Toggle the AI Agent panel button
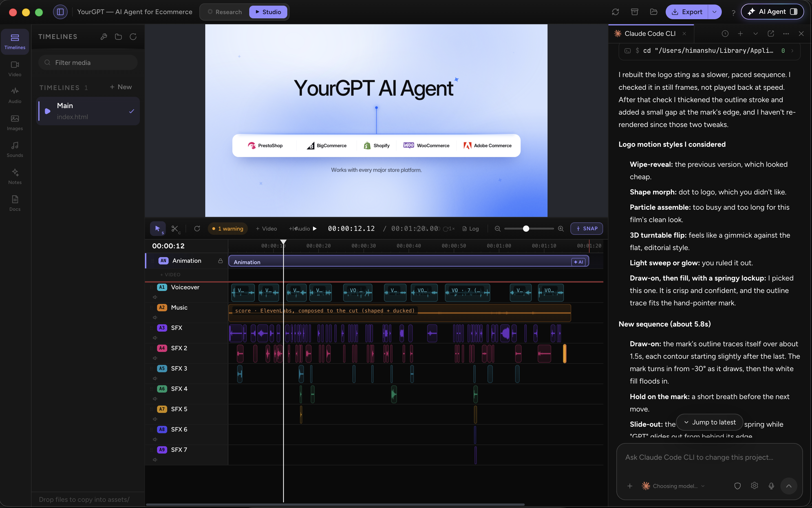The width and height of the screenshot is (812, 508). [772, 12]
